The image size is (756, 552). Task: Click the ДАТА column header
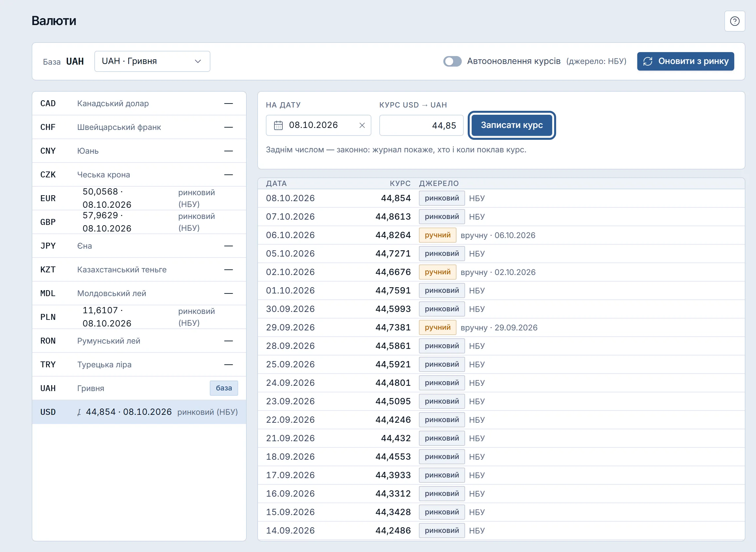click(276, 183)
